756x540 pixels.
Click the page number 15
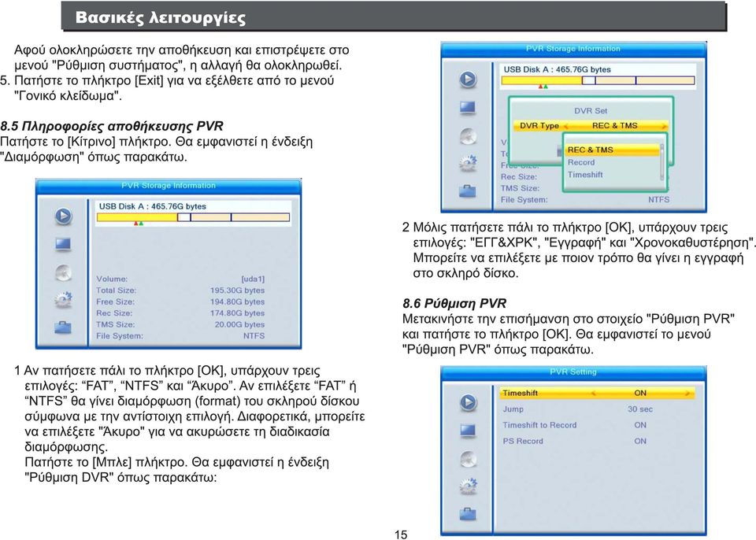tap(401, 534)
